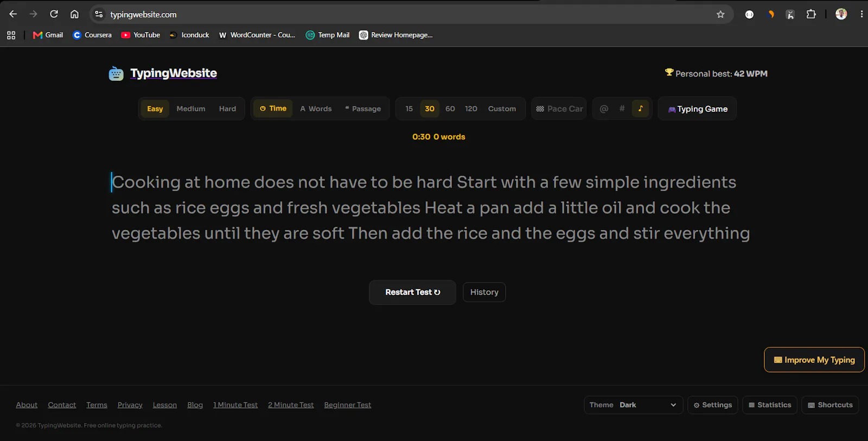Open Statistics in footer
The image size is (868, 441).
[770, 405]
